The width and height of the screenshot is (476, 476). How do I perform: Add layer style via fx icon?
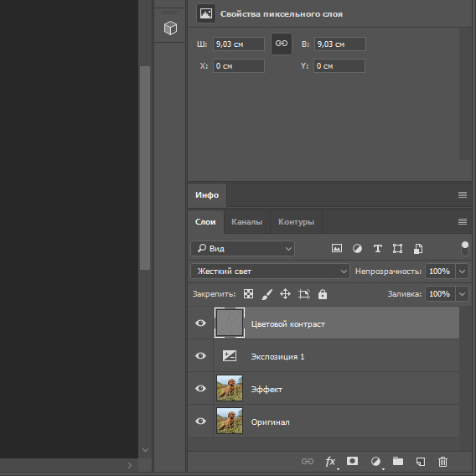(330, 462)
